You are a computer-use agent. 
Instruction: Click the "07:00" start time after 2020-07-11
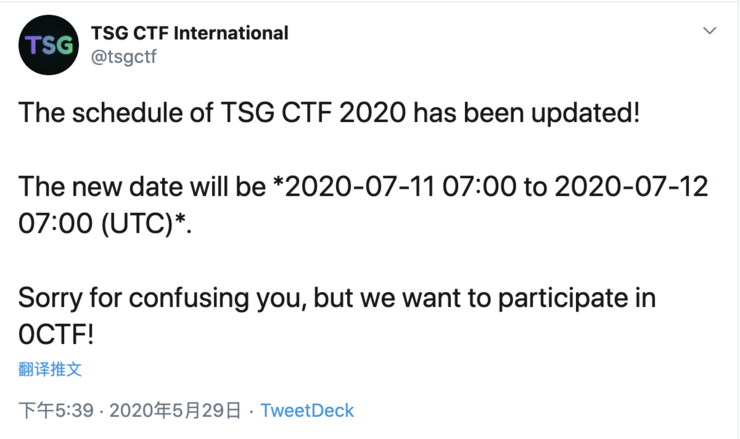[x=485, y=187]
